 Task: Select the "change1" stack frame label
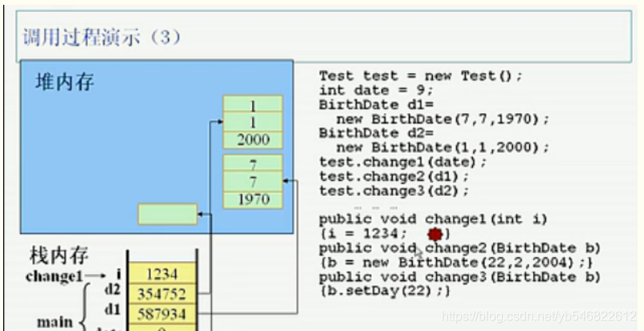click(x=53, y=277)
